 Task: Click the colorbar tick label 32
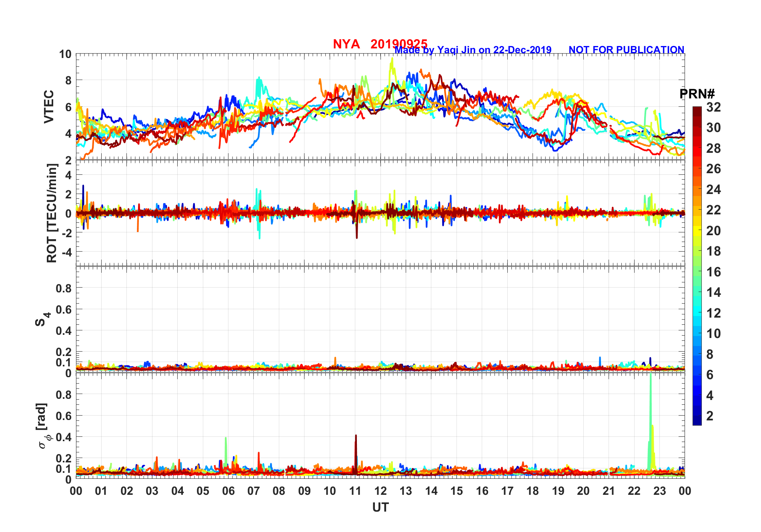point(713,107)
